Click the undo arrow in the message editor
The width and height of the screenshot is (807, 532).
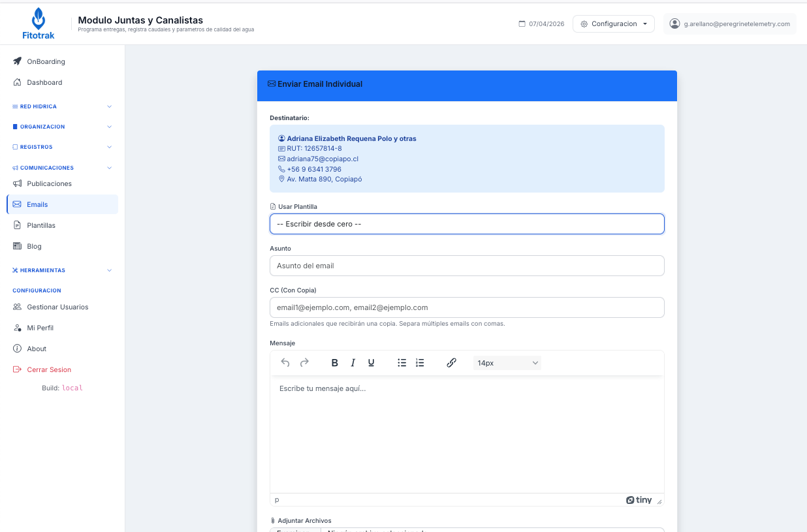[285, 362]
